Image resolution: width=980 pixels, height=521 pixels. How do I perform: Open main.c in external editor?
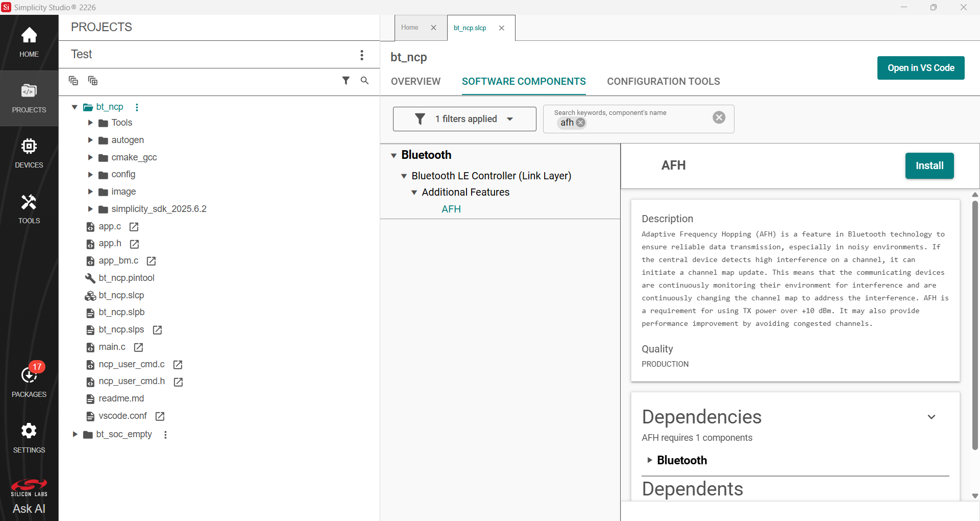138,347
